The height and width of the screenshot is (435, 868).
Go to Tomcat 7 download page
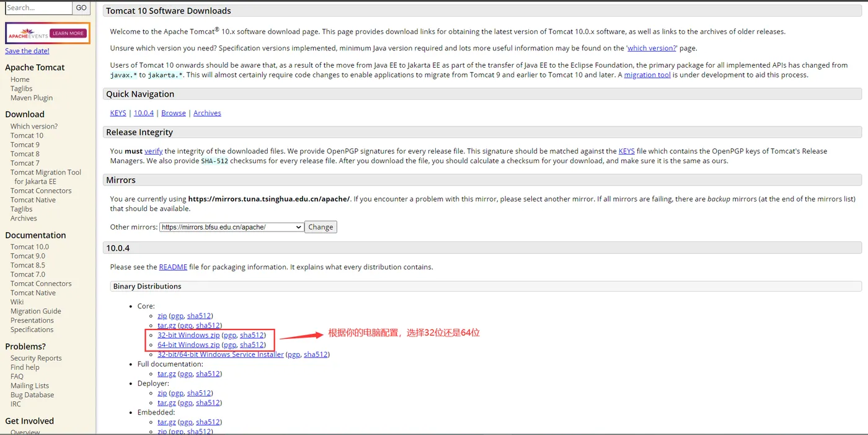tap(25, 163)
